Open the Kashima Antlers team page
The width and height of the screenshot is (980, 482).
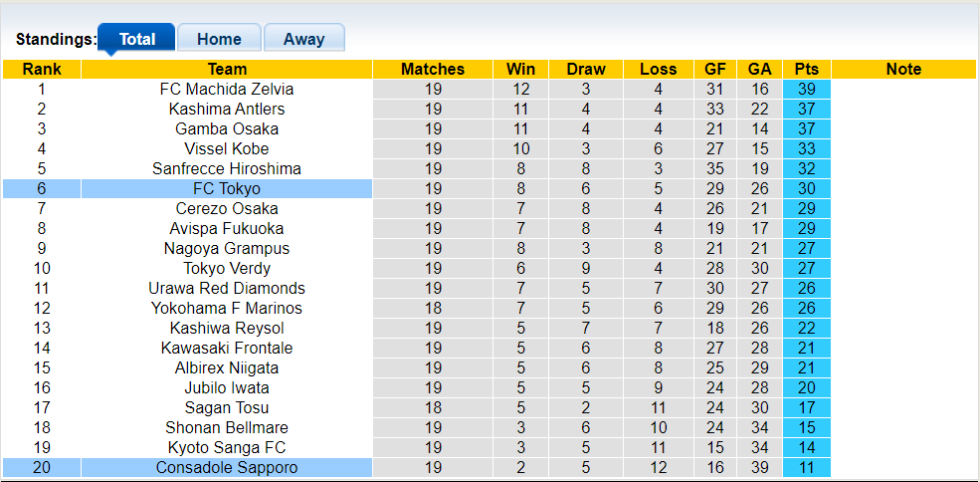(227, 109)
